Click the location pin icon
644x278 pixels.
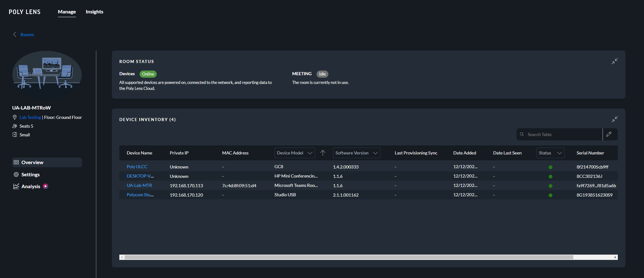click(x=15, y=117)
